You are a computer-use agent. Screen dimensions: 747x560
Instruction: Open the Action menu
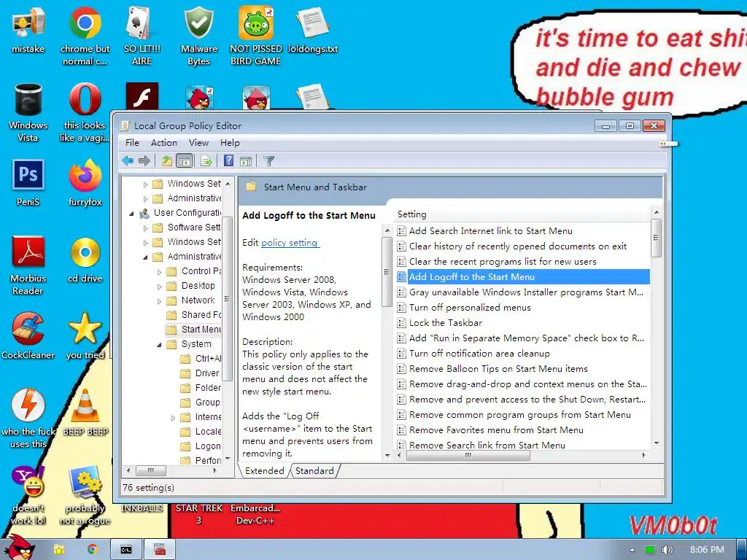click(164, 143)
